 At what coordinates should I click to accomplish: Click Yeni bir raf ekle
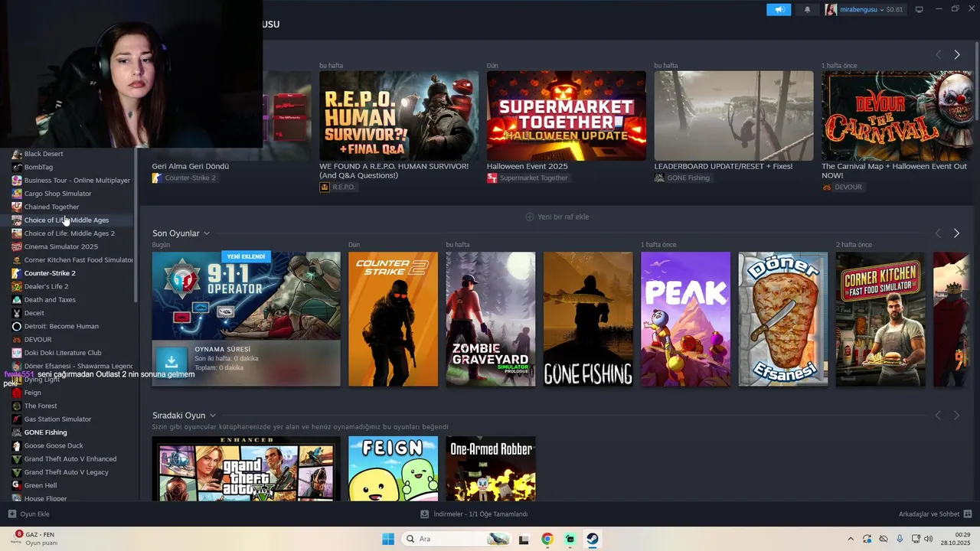(557, 217)
